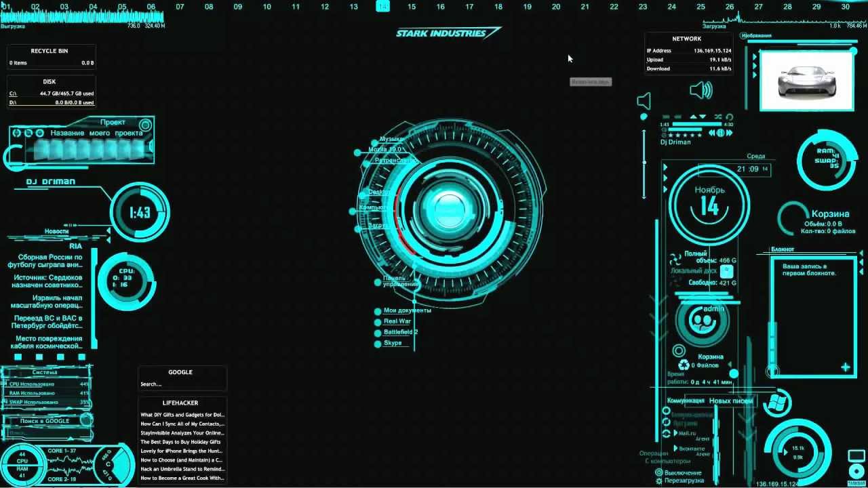Select day 14 in date strip
This screenshot has height=488, width=868.
point(382,6)
